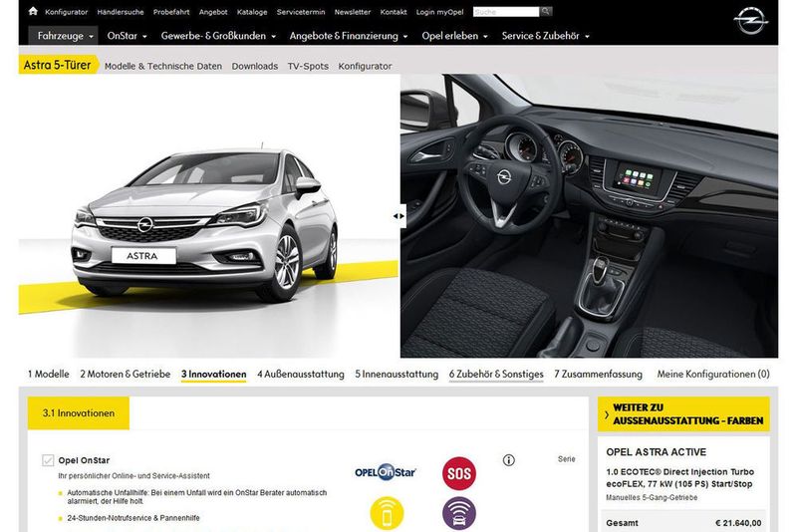This screenshot has height=532, width=797.
Task: Click the Suche search field
Action: [x=506, y=11]
